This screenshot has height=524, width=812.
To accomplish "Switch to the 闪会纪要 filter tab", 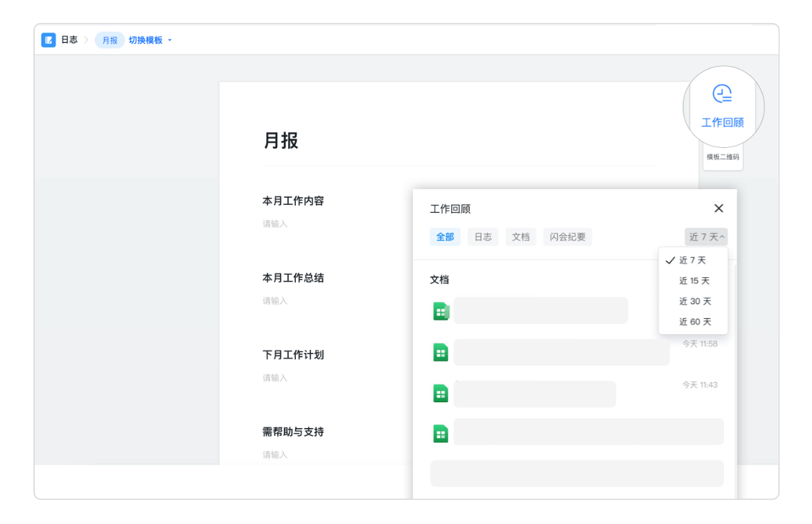I will pyautogui.click(x=567, y=237).
